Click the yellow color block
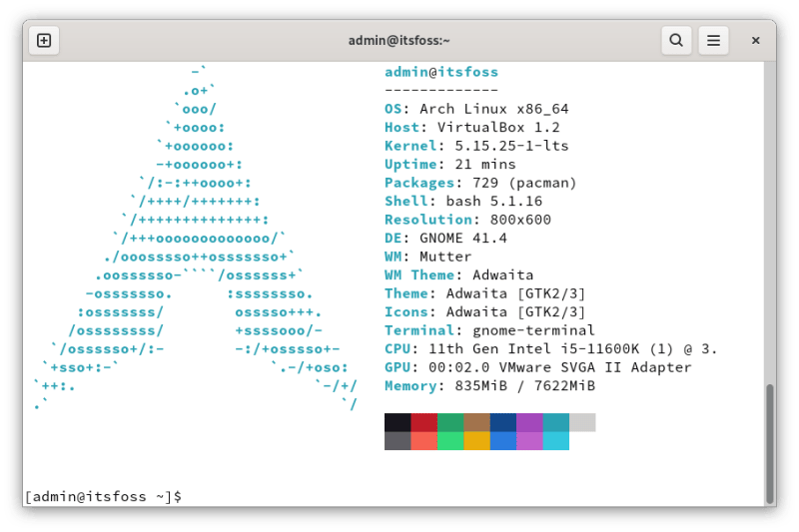The width and height of the screenshot is (799, 532). pos(476,440)
